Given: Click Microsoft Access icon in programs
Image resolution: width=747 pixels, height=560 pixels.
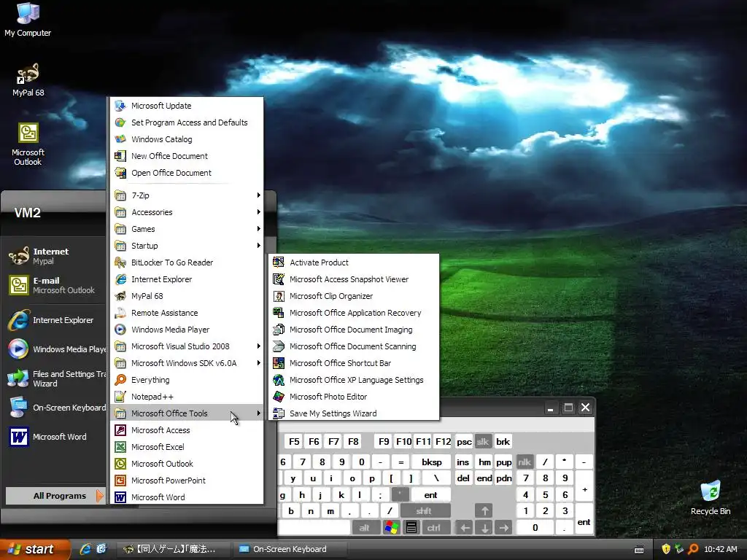Looking at the screenshot, I should click(120, 430).
